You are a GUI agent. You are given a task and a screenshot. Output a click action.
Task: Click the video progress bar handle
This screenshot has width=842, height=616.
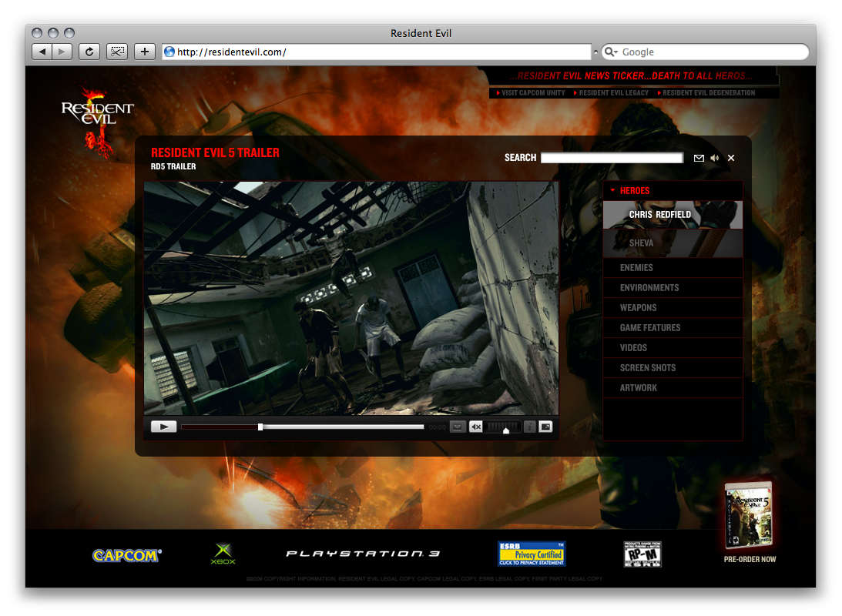click(260, 427)
